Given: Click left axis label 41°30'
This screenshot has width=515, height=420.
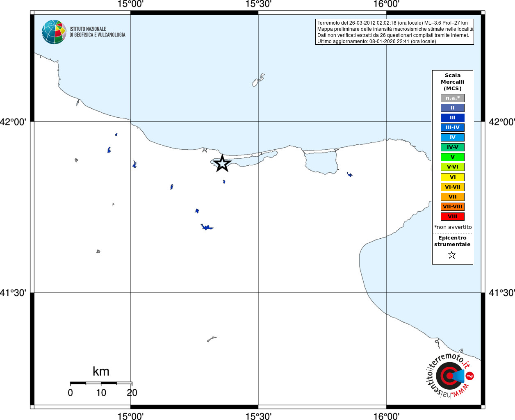Looking at the screenshot, I should coord(13,293).
